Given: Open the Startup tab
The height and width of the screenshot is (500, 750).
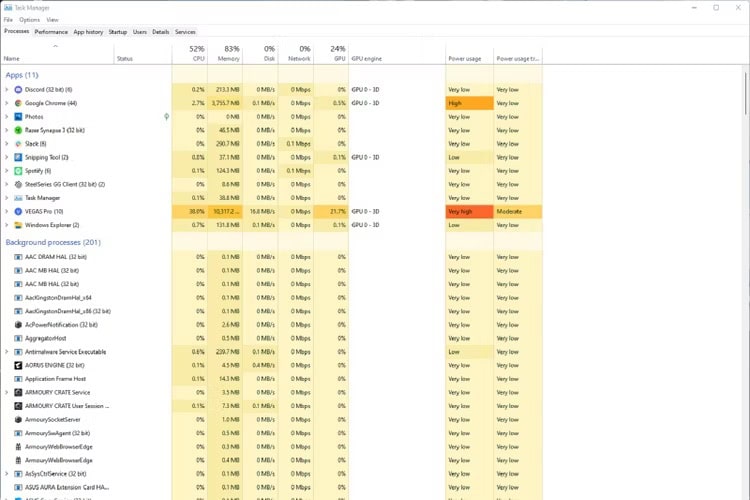Looking at the screenshot, I should tap(118, 32).
